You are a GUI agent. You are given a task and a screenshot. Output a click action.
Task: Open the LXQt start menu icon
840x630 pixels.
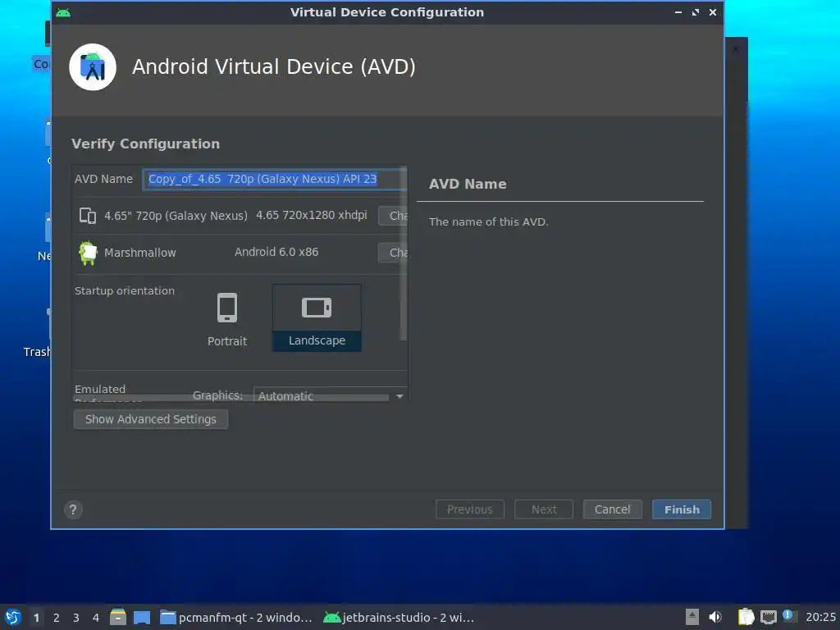tap(13, 617)
